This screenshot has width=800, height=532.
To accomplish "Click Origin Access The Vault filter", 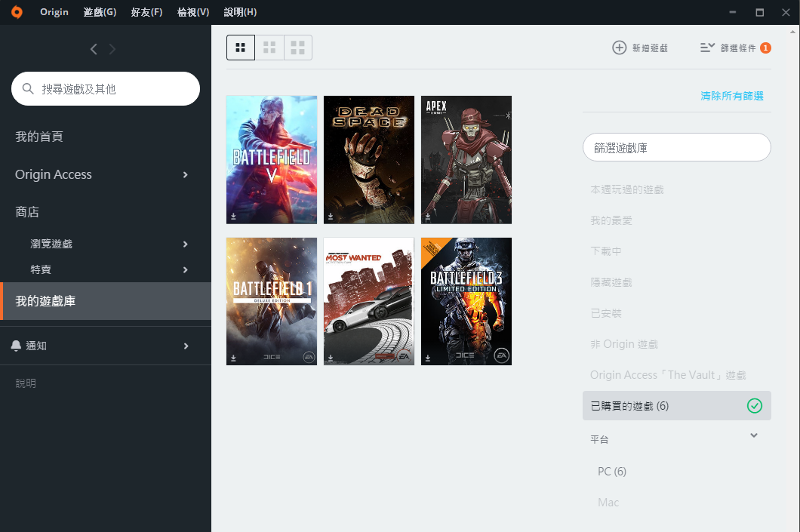I will [668, 375].
